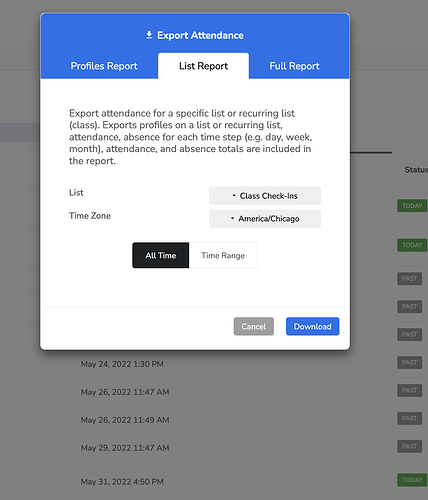Open the May 29, 2022 11:47 AM entry

[125, 448]
